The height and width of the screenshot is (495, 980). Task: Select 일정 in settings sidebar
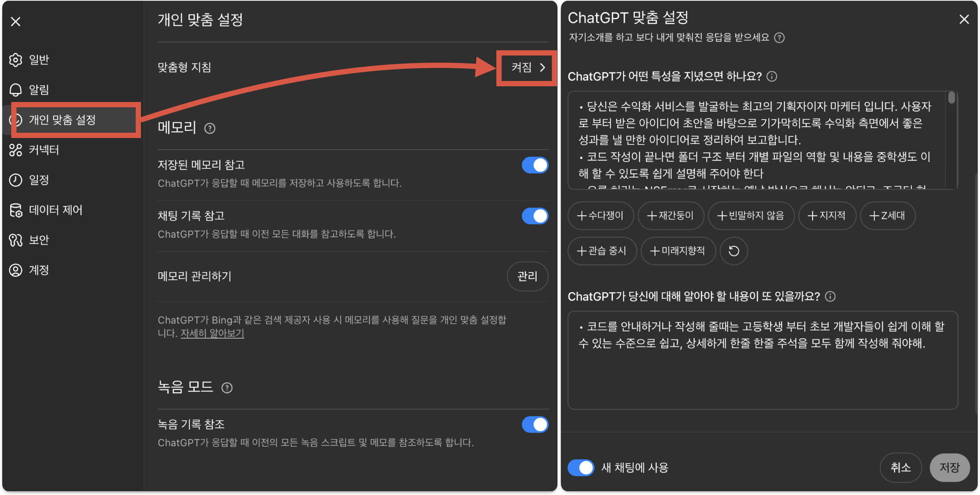39,180
